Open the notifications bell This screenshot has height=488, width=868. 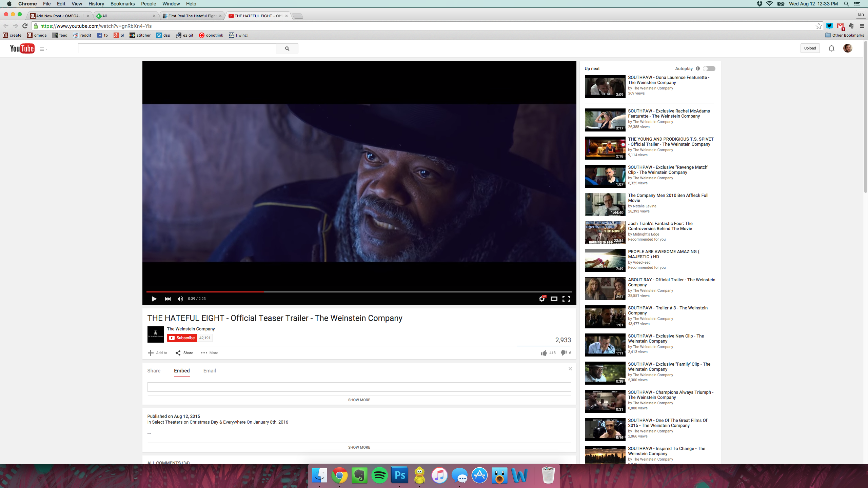[x=831, y=48]
